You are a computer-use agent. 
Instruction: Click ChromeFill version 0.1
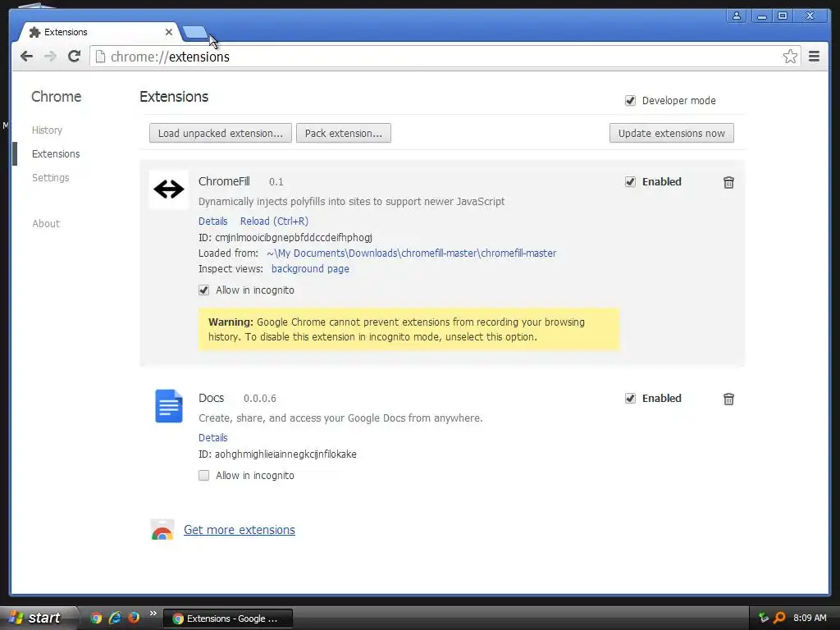[x=276, y=182]
